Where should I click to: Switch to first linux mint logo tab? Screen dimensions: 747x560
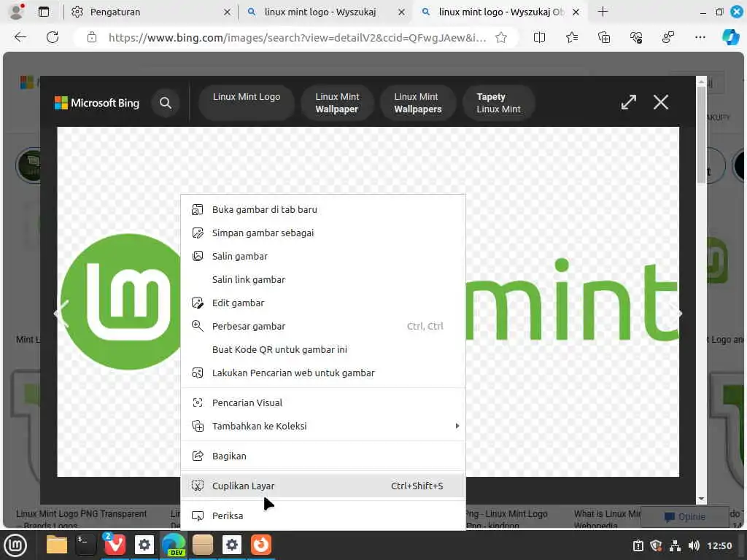tap(326, 12)
